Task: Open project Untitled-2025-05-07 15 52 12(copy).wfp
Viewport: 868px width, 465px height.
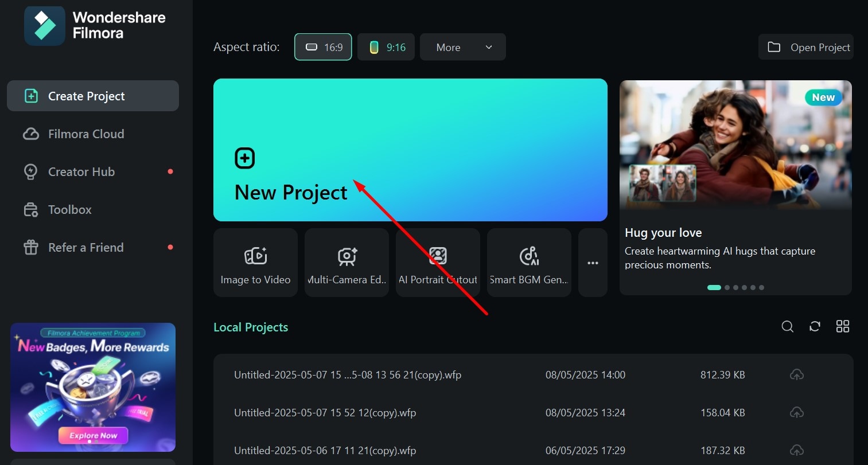Action: 534,413
